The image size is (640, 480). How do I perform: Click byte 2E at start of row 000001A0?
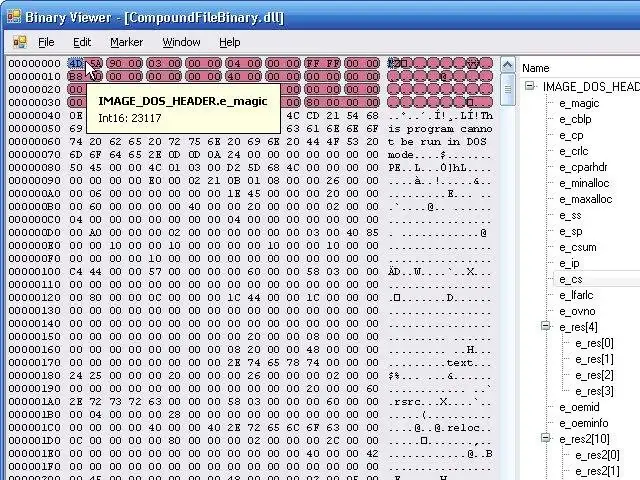76,402
